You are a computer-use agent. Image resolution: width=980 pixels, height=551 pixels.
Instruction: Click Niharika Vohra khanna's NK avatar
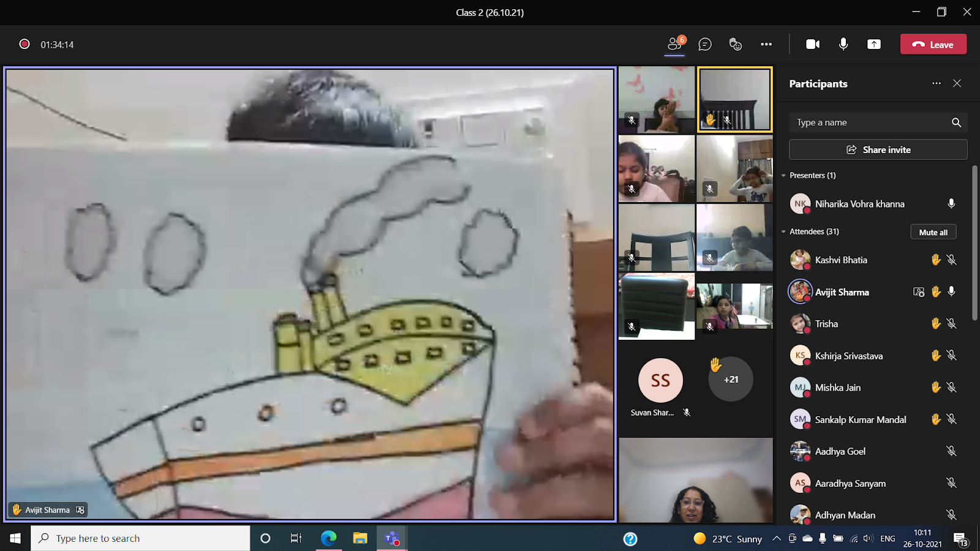[x=800, y=203]
